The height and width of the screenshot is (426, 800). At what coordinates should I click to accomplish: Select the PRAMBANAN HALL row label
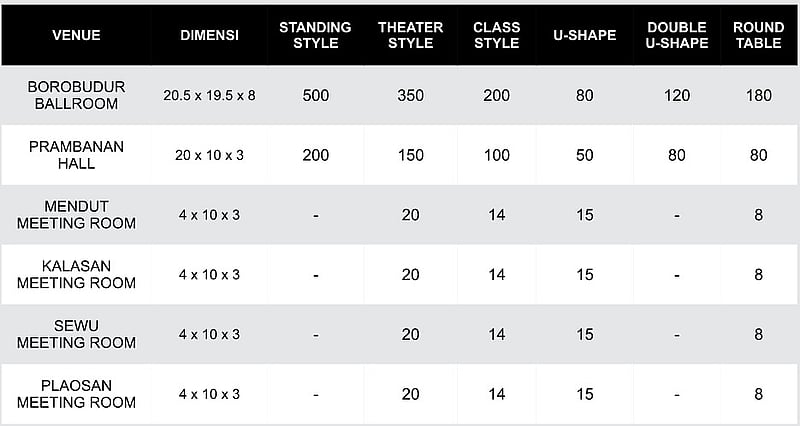tap(76, 155)
